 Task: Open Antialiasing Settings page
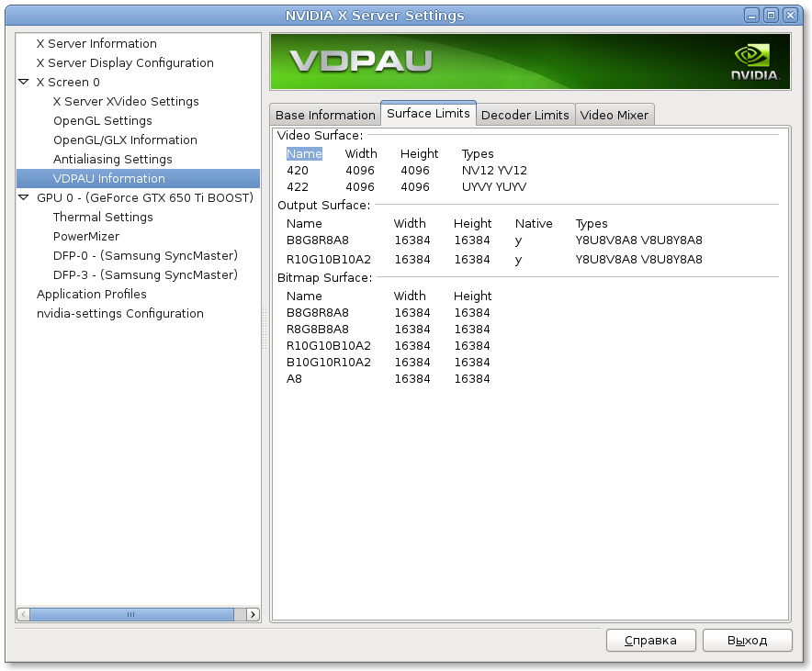point(112,159)
